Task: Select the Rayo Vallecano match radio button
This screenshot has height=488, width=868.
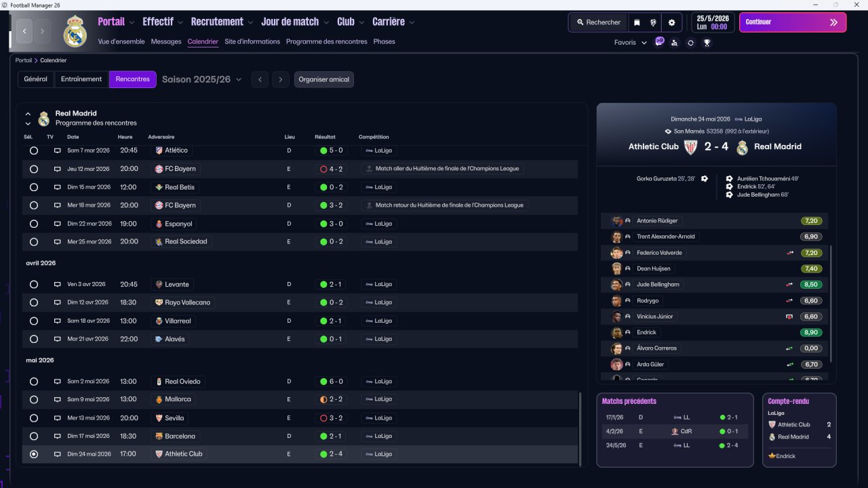Action: [34, 303]
